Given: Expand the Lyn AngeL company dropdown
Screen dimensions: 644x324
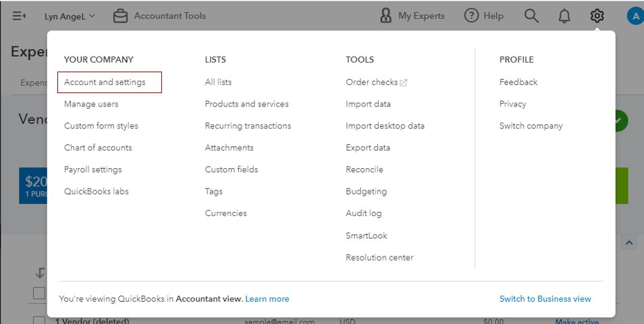Looking at the screenshot, I should click(70, 16).
